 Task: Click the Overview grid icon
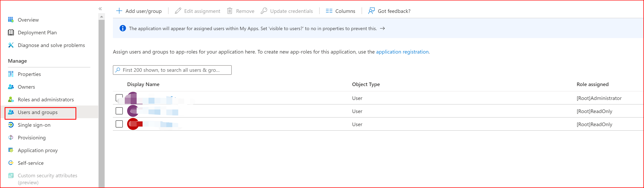pyautogui.click(x=11, y=19)
